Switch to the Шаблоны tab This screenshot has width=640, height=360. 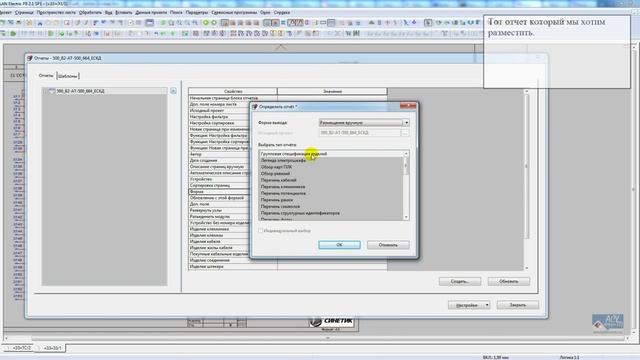[68, 76]
